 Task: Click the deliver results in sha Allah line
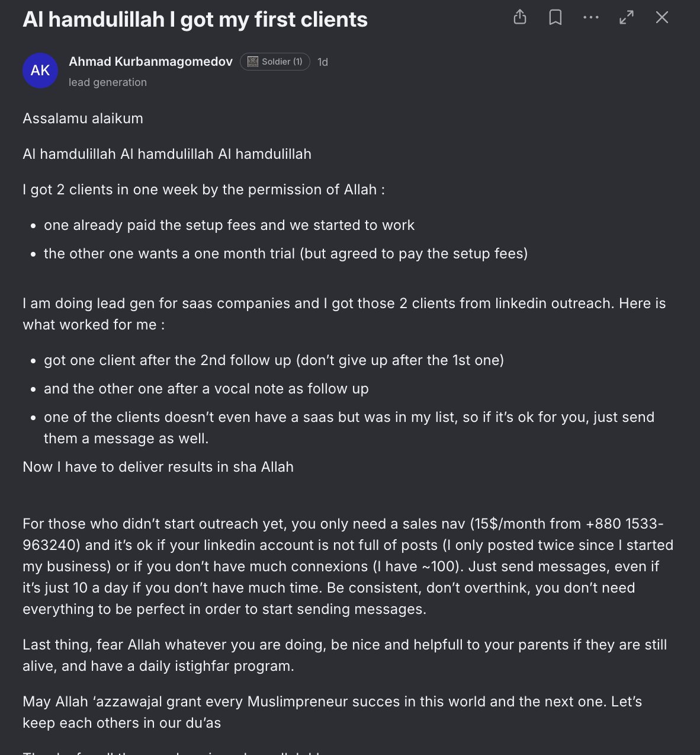pyautogui.click(x=158, y=467)
